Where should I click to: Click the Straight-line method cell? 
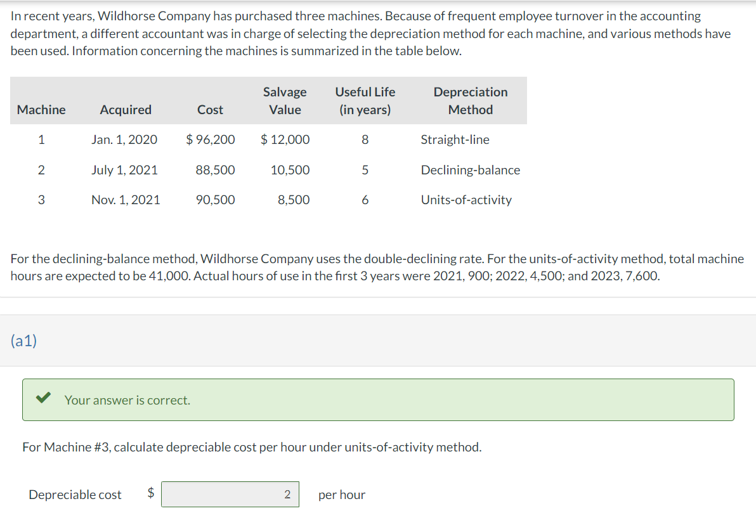point(455,139)
